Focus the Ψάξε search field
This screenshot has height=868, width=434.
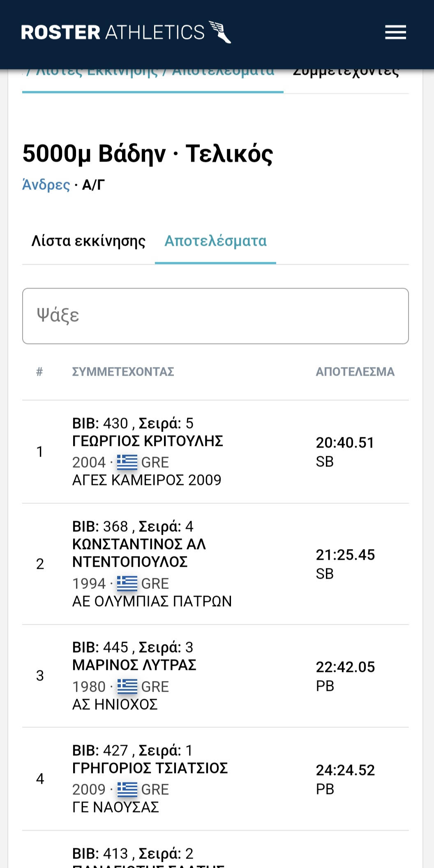pos(215,316)
